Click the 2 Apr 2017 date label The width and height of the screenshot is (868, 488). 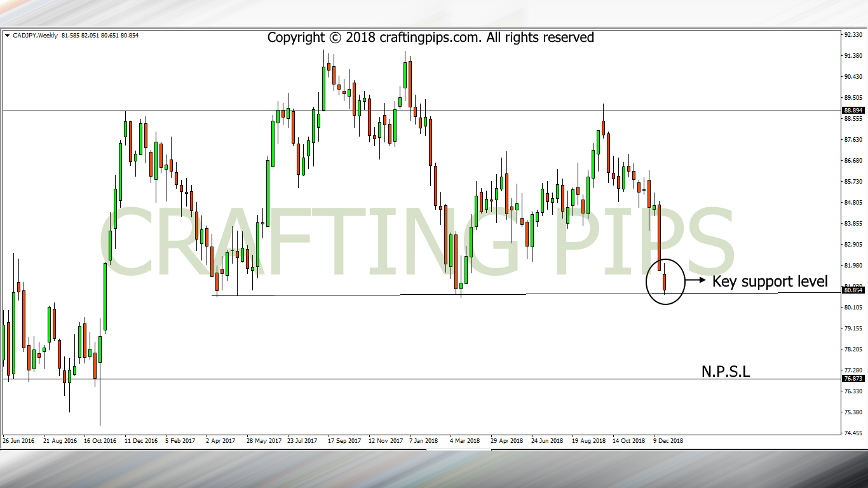coord(222,440)
